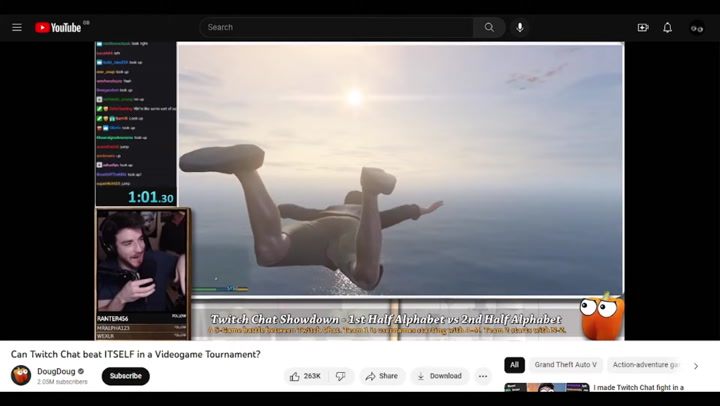Open notifications bell
This screenshot has height=406, width=720.
tap(668, 28)
